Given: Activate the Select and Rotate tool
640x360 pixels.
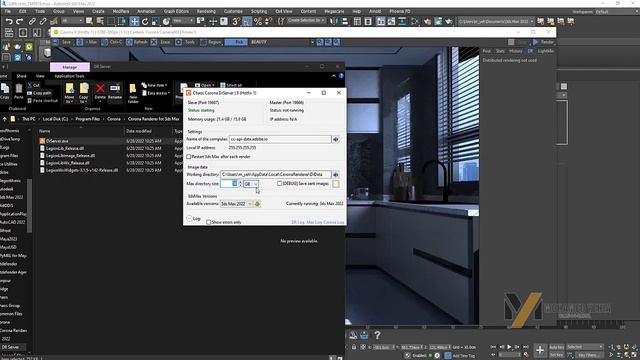Looking at the screenshot, I should coord(145,21).
